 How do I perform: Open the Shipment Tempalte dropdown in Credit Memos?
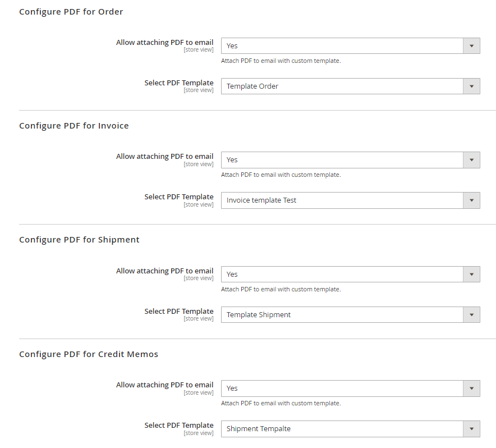[x=351, y=429]
